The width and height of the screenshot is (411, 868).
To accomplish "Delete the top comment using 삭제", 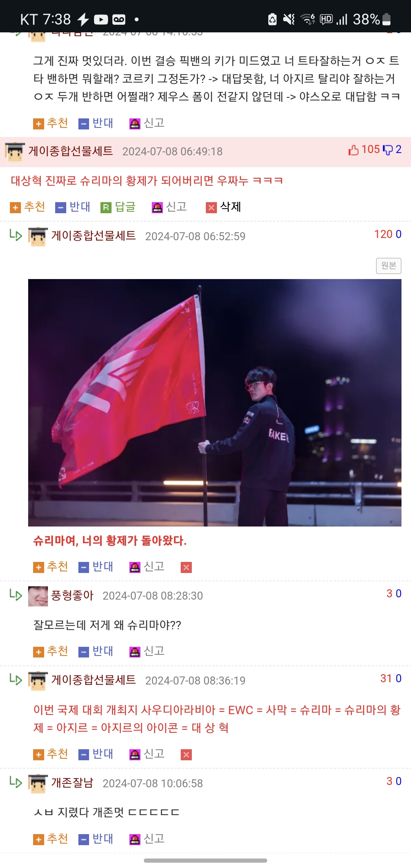I will point(223,207).
